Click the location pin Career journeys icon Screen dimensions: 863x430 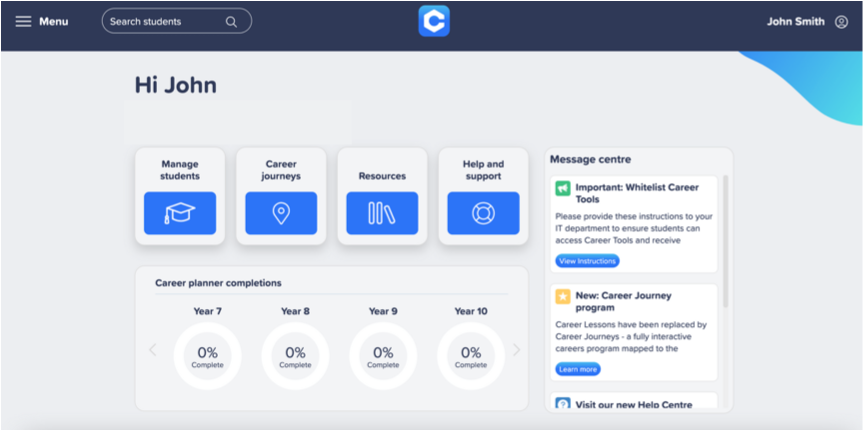[x=281, y=213]
